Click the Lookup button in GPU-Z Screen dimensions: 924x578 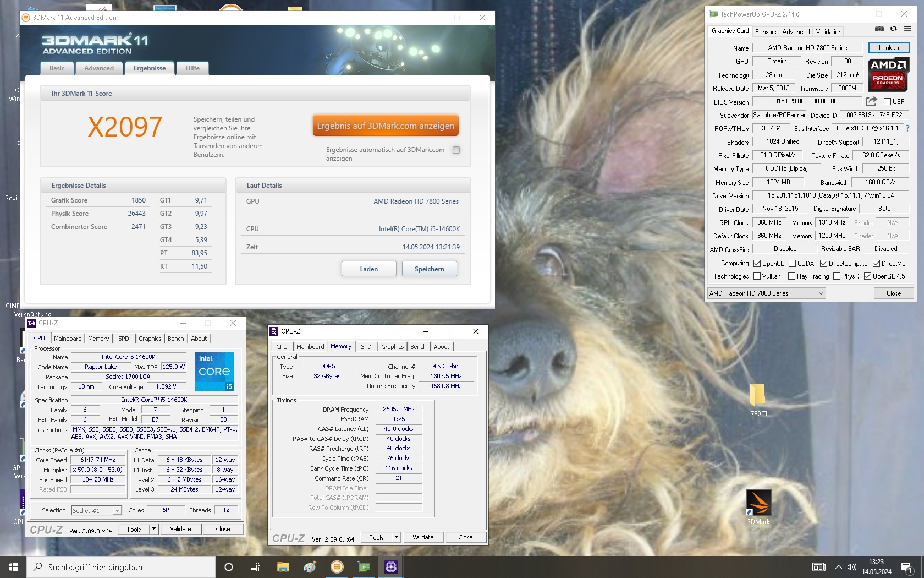click(889, 48)
